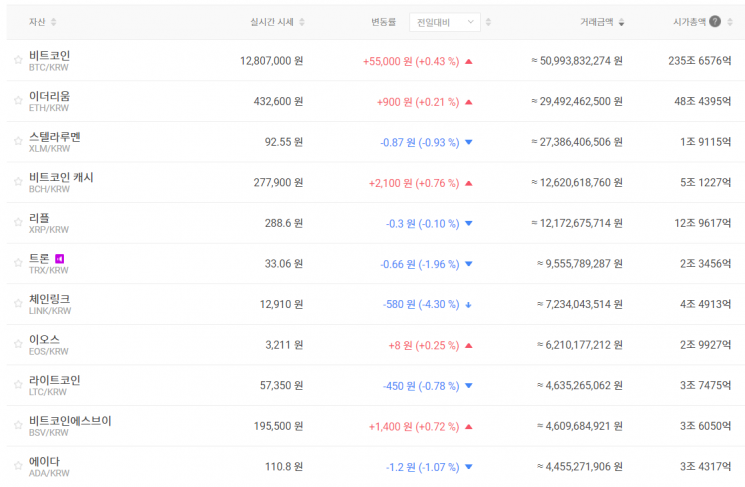Select the 277,900 원 price cell
745x487 pixels.
click(278, 182)
